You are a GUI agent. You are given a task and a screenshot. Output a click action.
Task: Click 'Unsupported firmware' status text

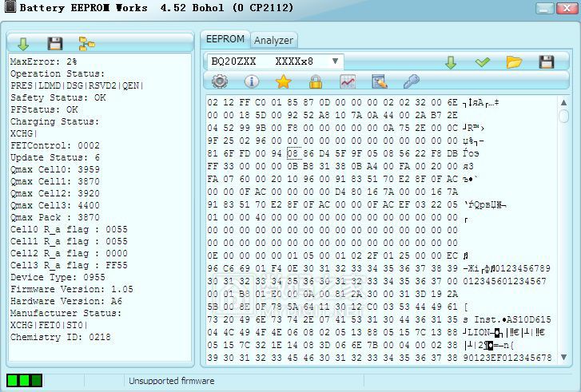point(172,381)
